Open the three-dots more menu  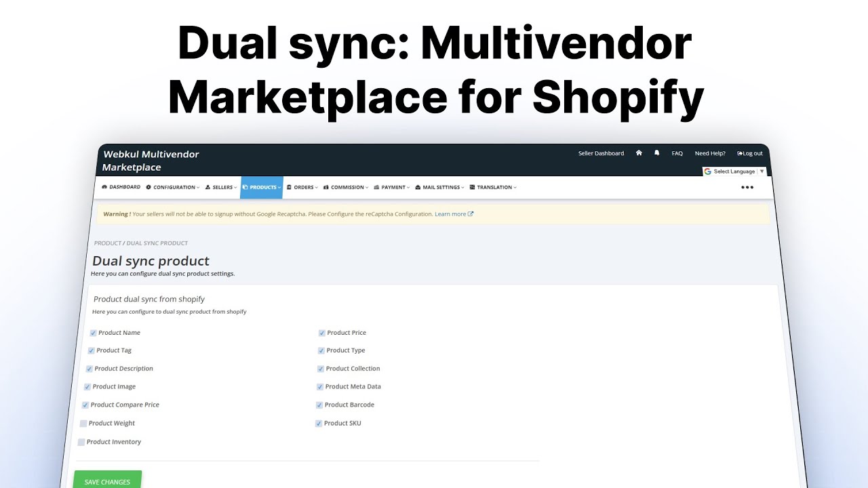[x=747, y=188]
